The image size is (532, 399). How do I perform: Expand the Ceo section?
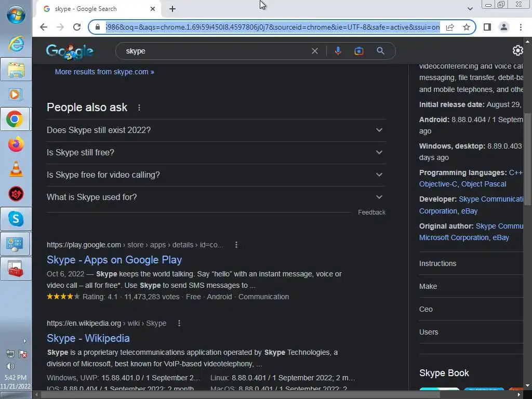[x=471, y=309]
